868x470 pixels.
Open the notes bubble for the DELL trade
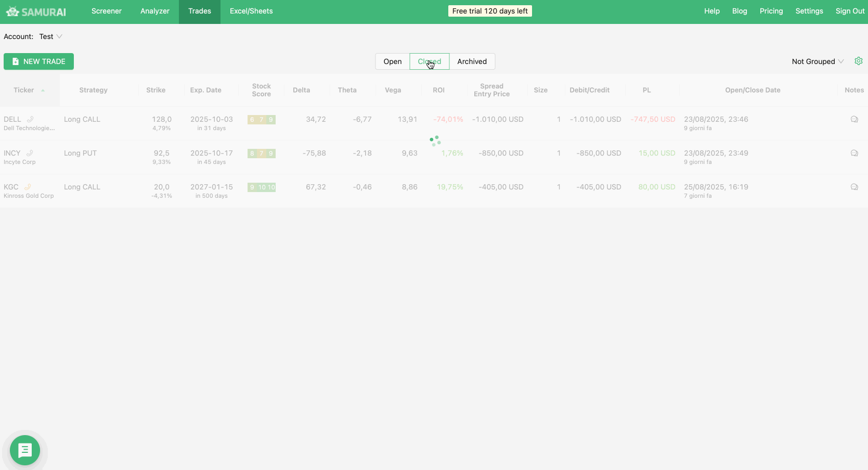(x=854, y=119)
